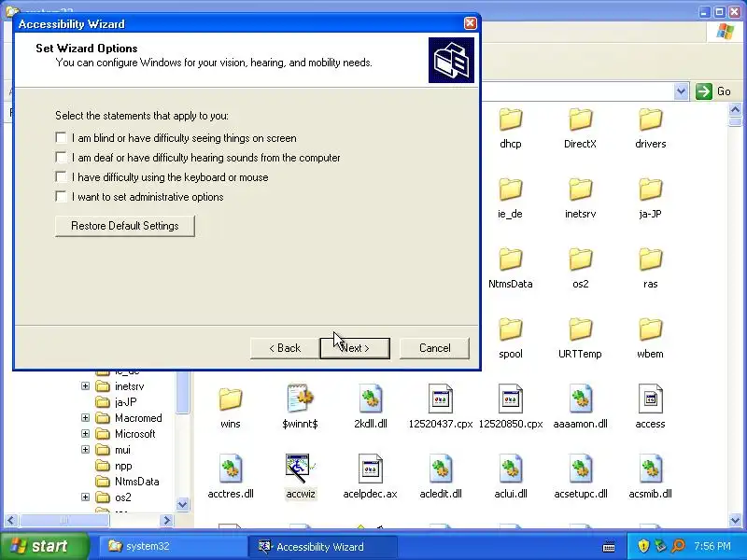Click the taskbar clock showing 7:56 PM
Image resolution: width=747 pixels, height=560 pixels.
[x=712, y=546]
